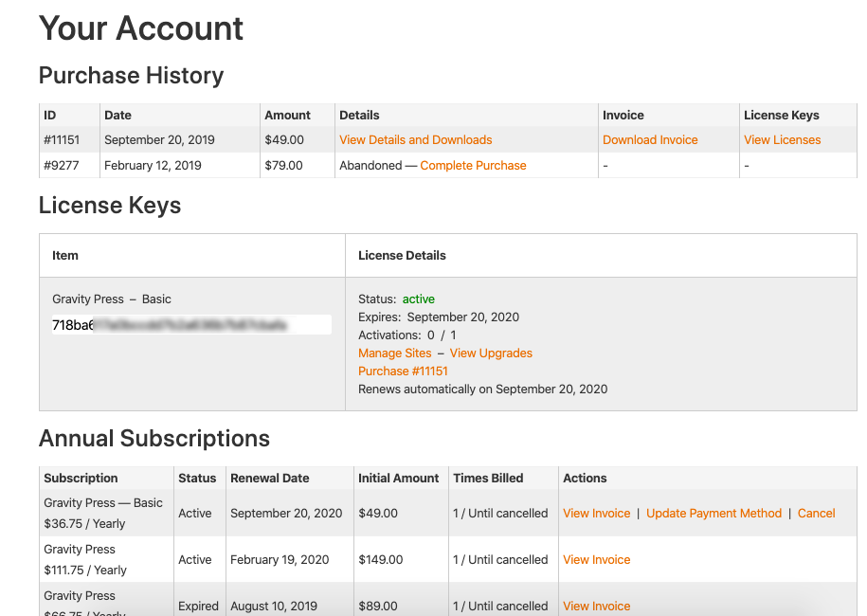Click the Item column header
The height and width of the screenshot is (616, 867).
pos(64,256)
